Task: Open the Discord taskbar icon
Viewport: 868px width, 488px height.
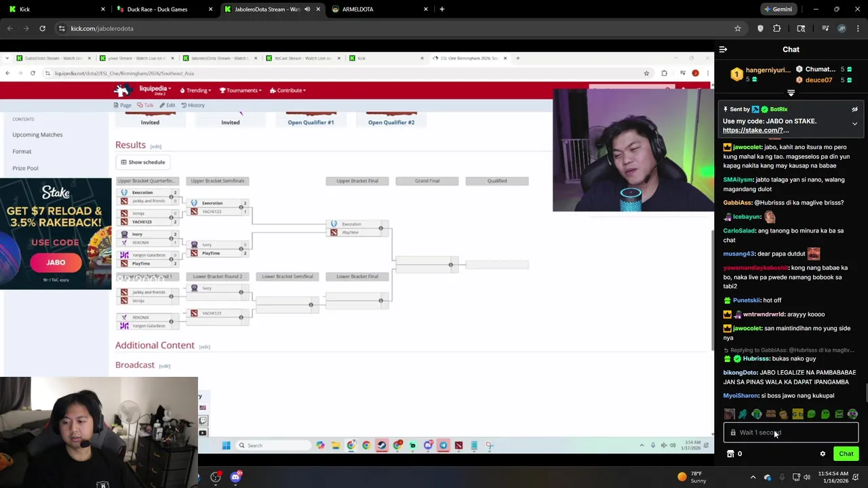Action: point(235,477)
